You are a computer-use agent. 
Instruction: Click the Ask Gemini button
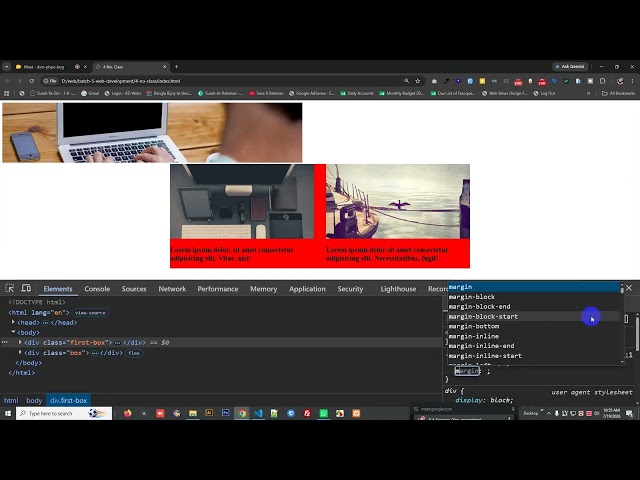(x=570, y=67)
